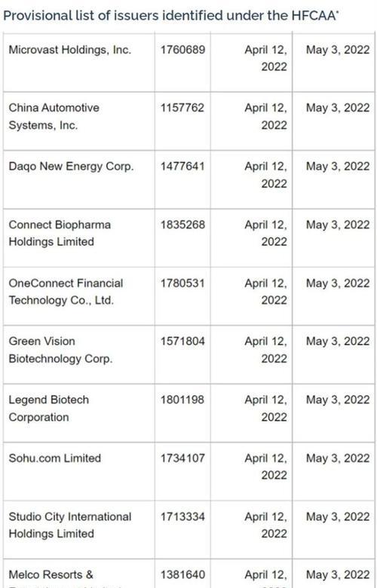Select the number 1477641
The image size is (377, 588).
(x=182, y=167)
